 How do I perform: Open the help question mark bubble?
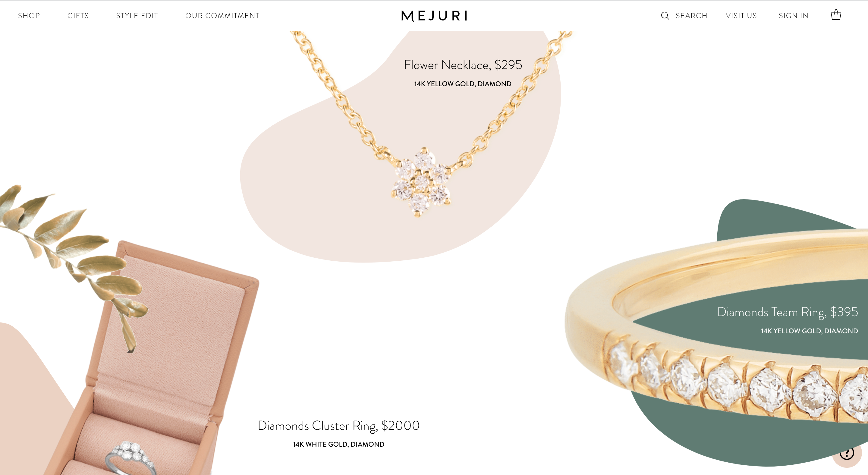pyautogui.click(x=847, y=453)
